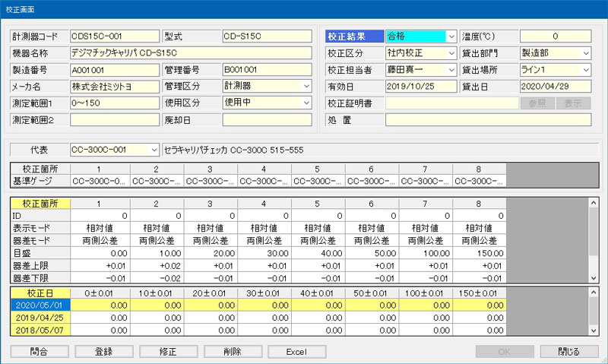This screenshot has height=364, width=608.
Task: Click the 器差上限 value +0.02
Action: [x=157, y=266]
